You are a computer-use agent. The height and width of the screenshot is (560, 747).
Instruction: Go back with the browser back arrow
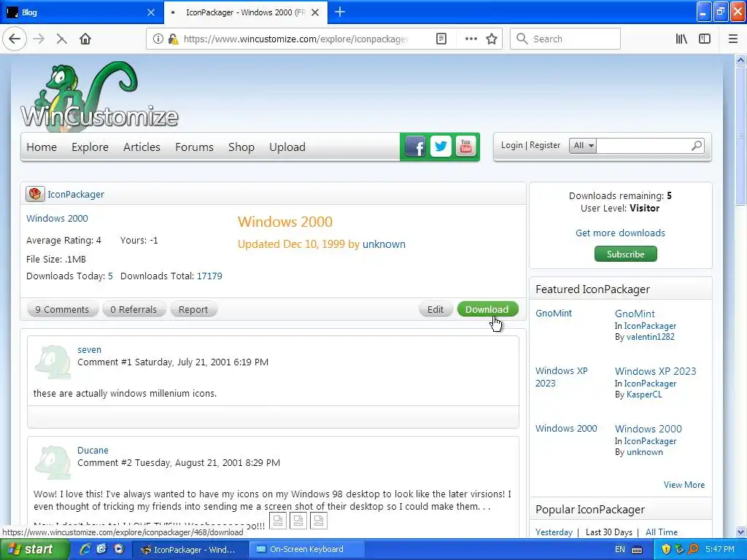(15, 39)
